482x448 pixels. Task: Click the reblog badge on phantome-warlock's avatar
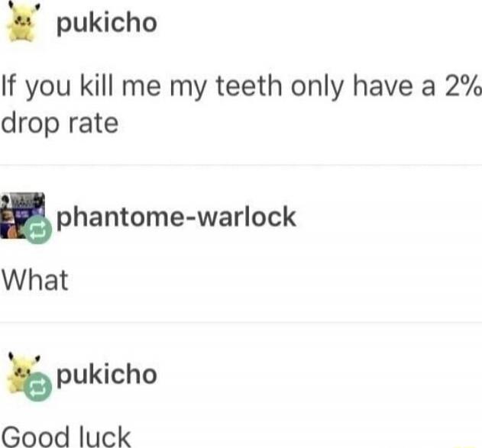pos(37,230)
